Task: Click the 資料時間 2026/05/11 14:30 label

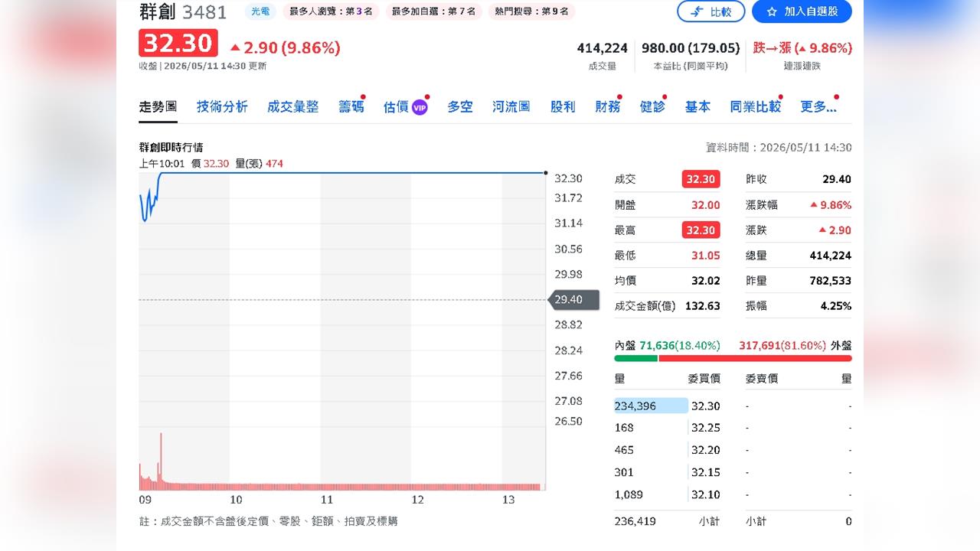Action: [779, 148]
